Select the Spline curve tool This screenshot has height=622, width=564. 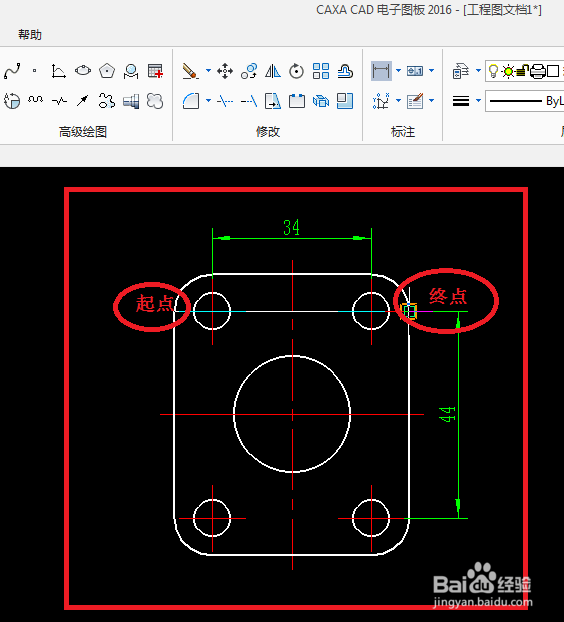(12, 71)
